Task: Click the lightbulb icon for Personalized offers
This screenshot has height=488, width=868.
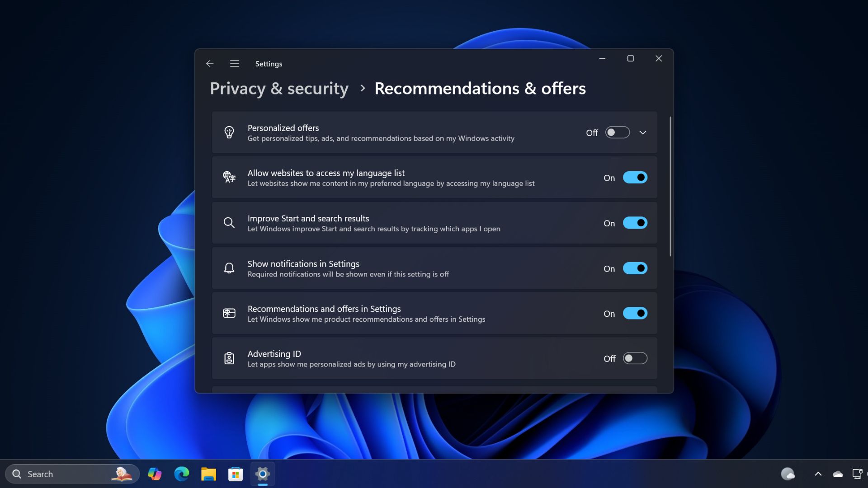Action: [229, 132]
